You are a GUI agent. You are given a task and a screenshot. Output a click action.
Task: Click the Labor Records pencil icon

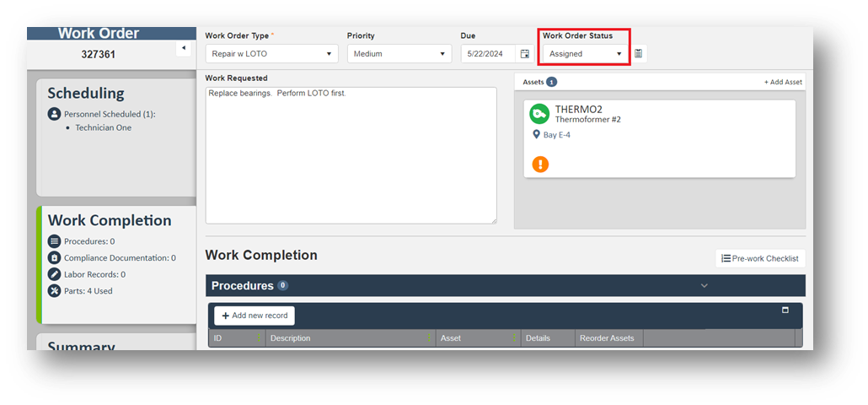pos(55,274)
